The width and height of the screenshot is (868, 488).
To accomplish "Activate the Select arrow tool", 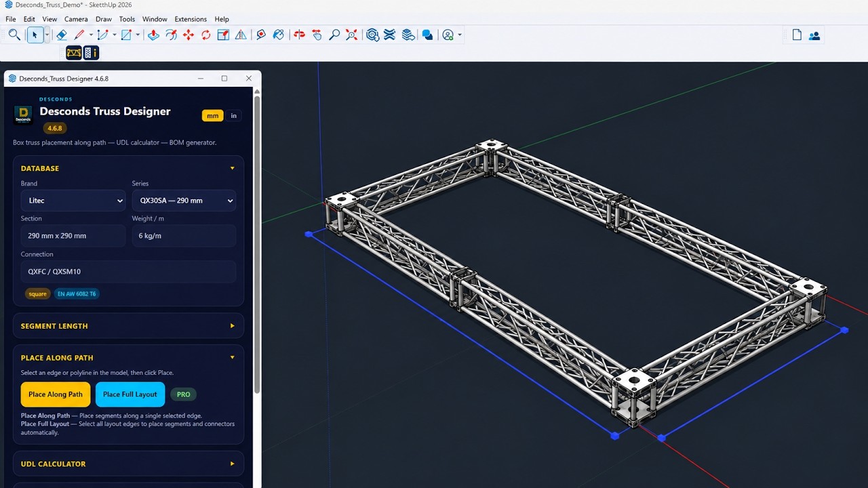I will coord(35,35).
